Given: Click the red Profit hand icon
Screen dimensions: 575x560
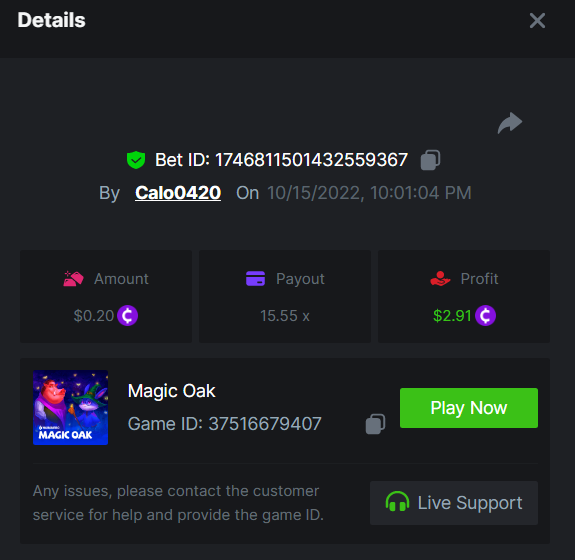Looking at the screenshot, I should (x=440, y=278).
